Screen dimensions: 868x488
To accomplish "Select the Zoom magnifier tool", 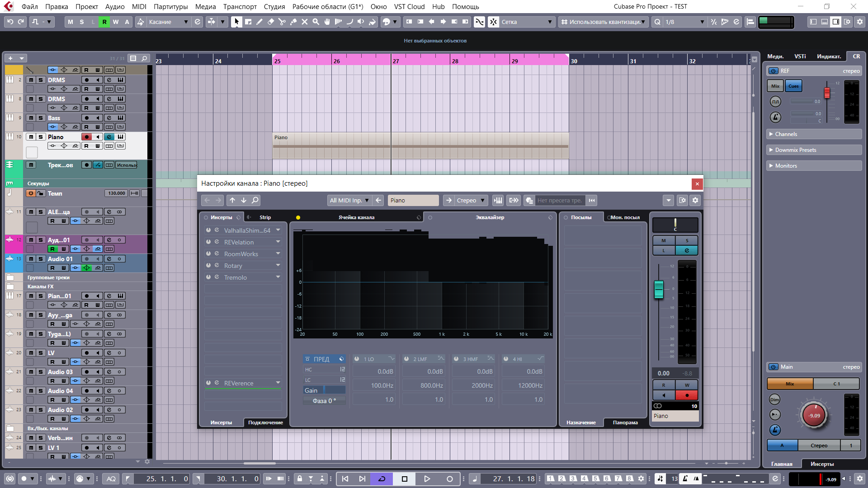I will (316, 22).
